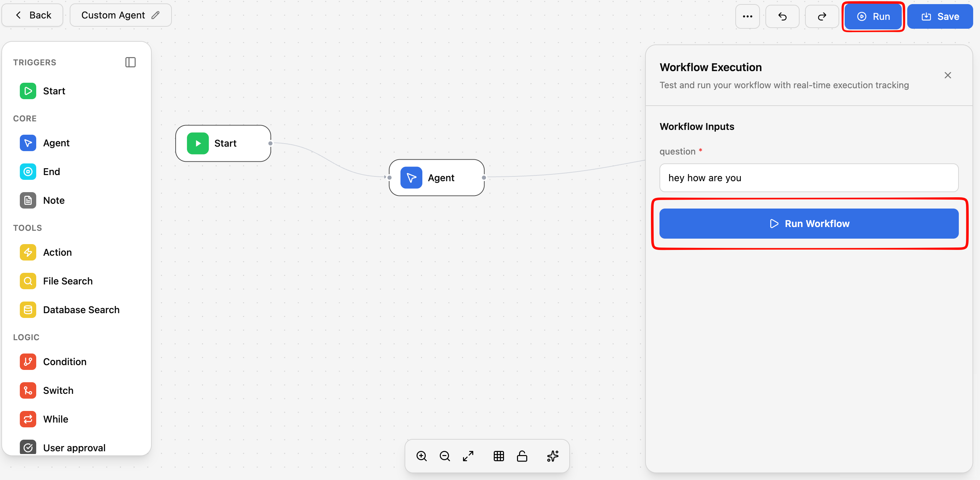Click the zoom in magnifier icon
Screen dimensions: 980x480
[x=422, y=456]
